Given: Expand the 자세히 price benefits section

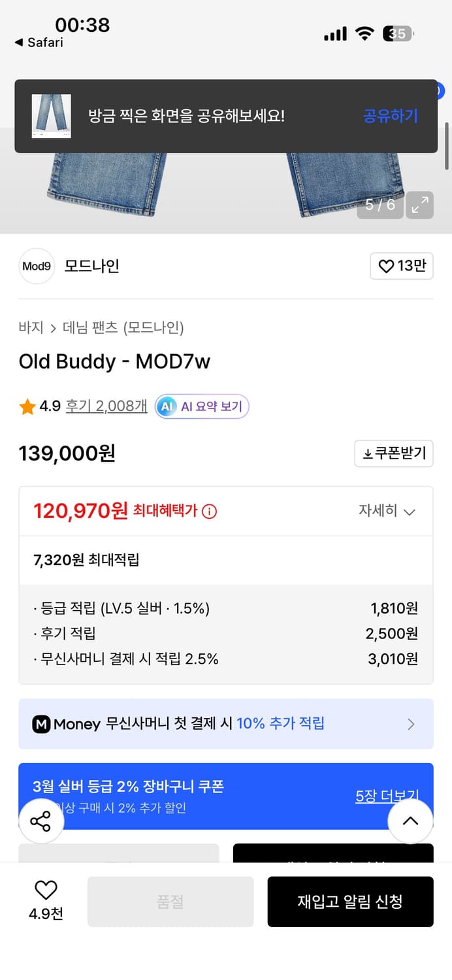Looking at the screenshot, I should click(389, 511).
